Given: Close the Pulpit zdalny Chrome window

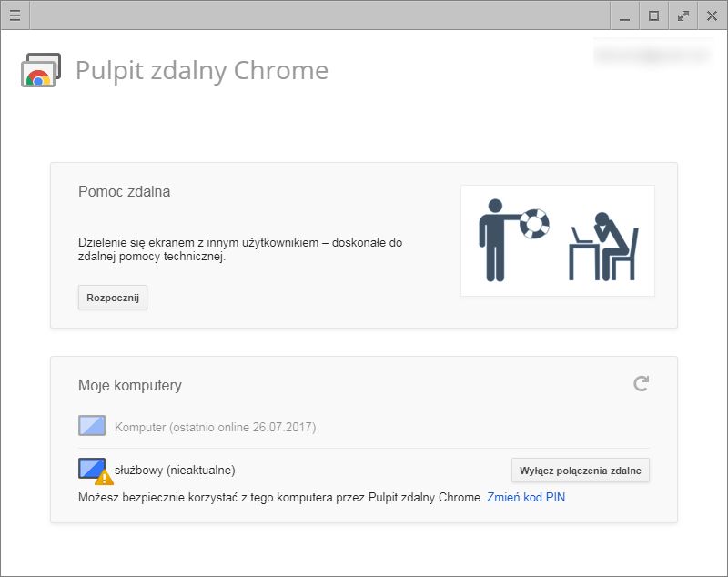Looking at the screenshot, I should (x=713, y=15).
